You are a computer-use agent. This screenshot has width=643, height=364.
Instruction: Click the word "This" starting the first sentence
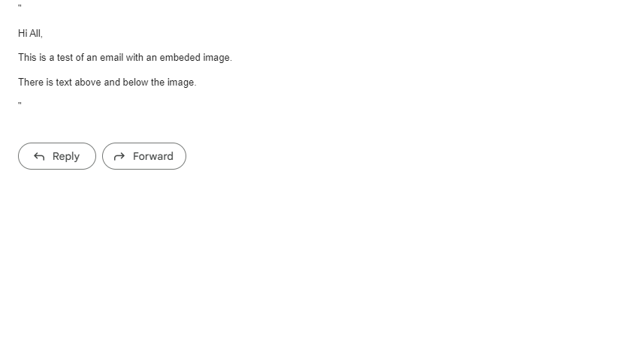pyautogui.click(x=27, y=57)
